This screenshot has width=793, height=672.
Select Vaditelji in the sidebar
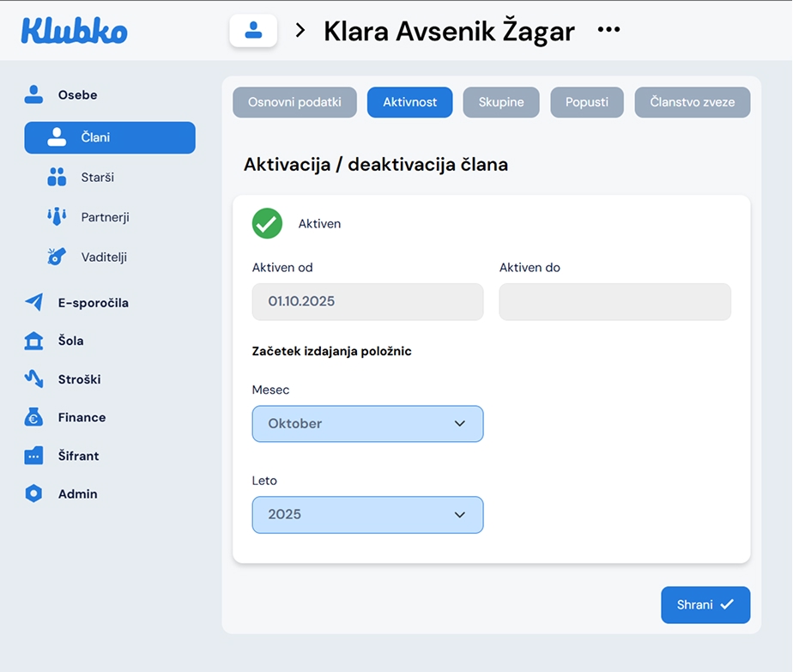pyautogui.click(x=104, y=257)
